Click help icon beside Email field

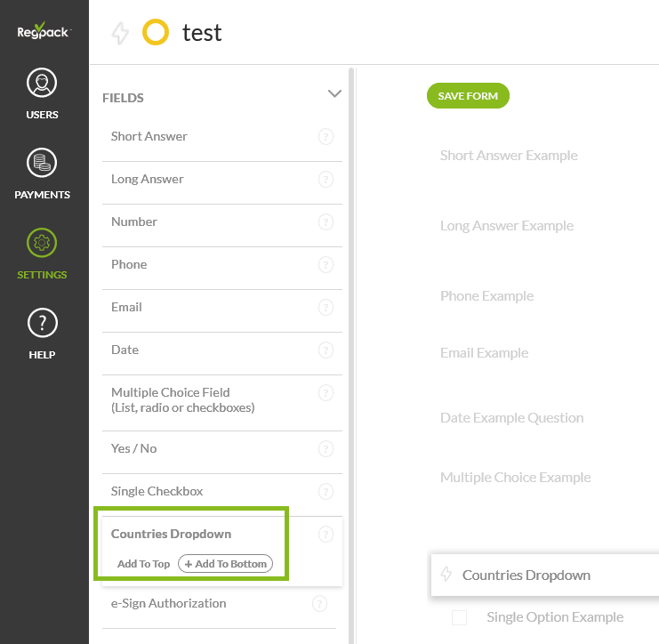325,308
